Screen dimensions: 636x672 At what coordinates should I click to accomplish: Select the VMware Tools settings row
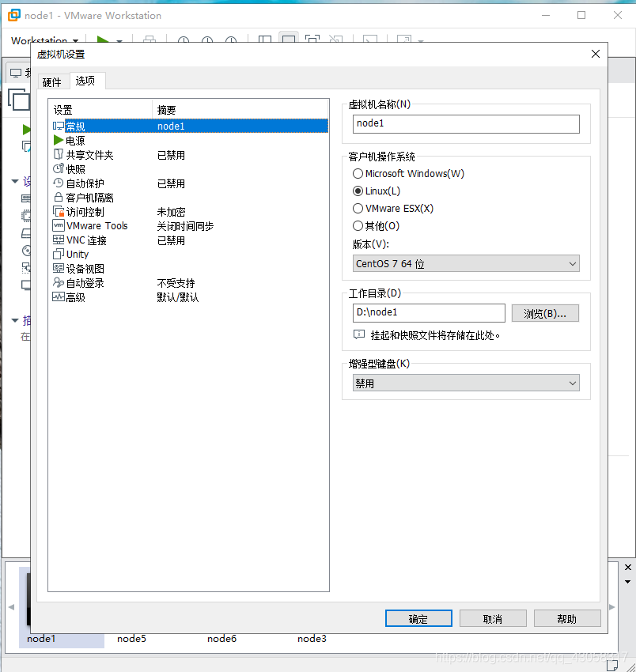190,225
